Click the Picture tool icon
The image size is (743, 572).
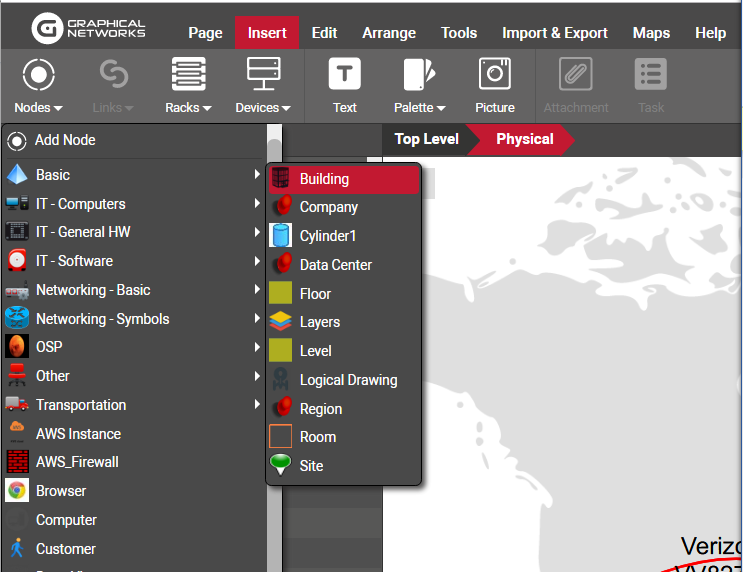pyautogui.click(x=494, y=75)
